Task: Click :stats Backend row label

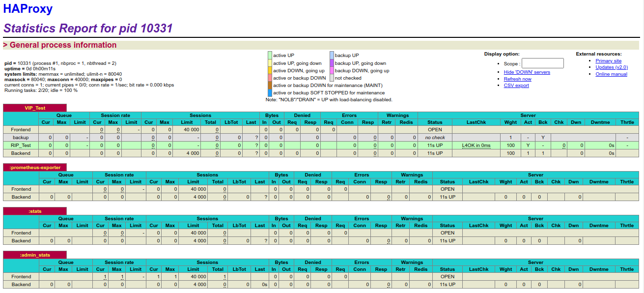Action: (21, 241)
